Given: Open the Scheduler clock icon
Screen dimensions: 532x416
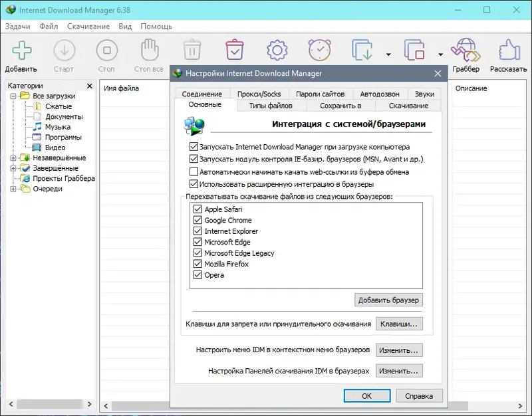Looking at the screenshot, I should [319, 49].
